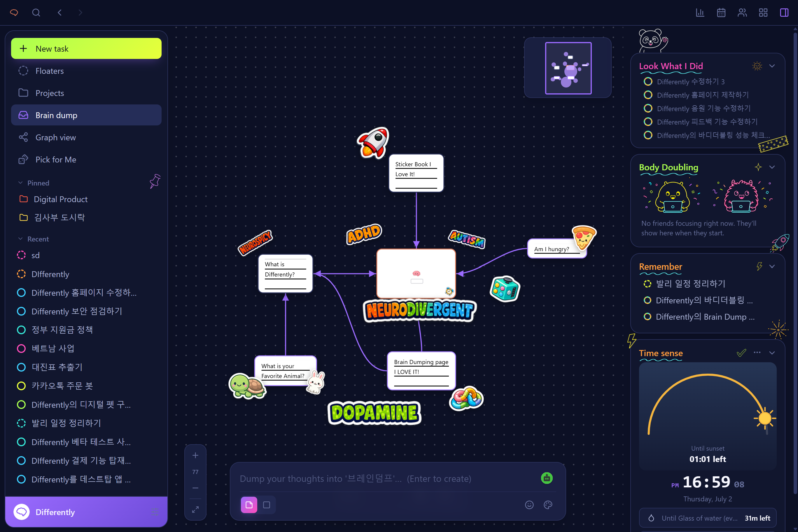
Task: Open Pick for Me in the sidebar
Action: tap(86, 160)
